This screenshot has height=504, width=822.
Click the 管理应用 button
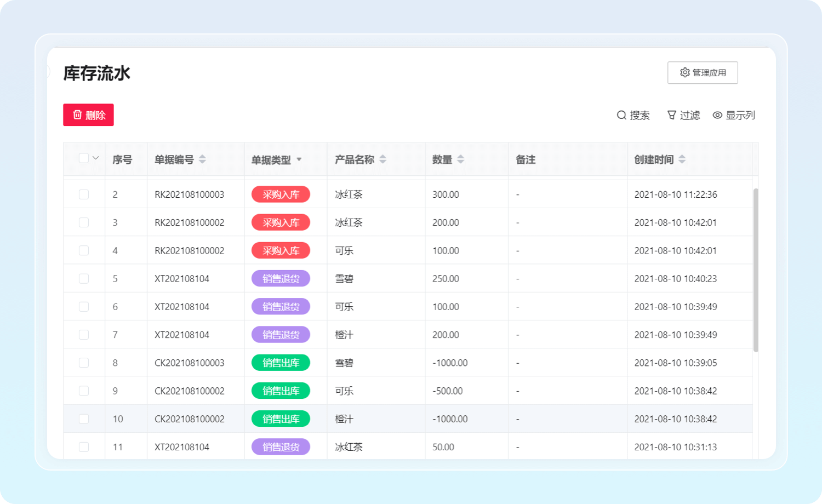(x=703, y=73)
